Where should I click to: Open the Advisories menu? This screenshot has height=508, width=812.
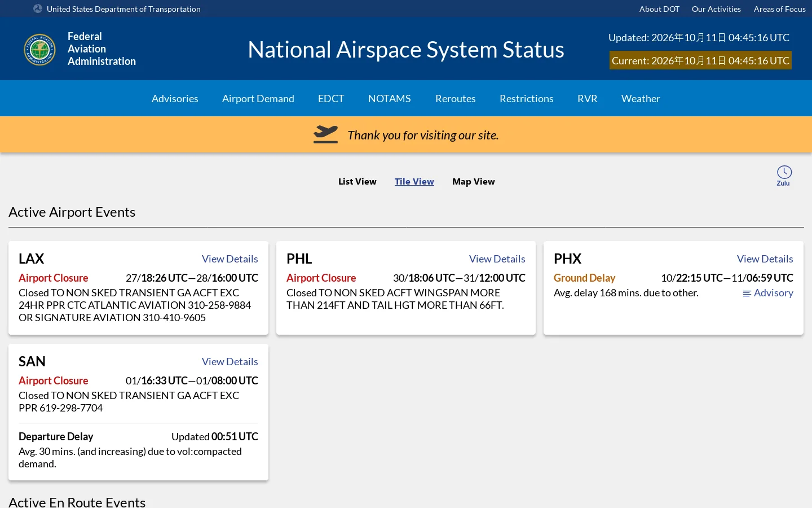(175, 98)
